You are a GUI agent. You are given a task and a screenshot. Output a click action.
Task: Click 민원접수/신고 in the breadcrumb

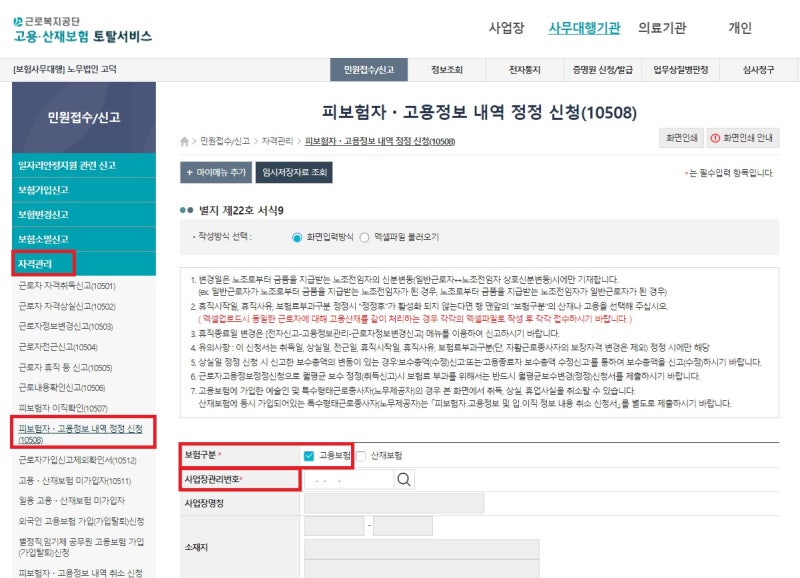pyautogui.click(x=225, y=141)
